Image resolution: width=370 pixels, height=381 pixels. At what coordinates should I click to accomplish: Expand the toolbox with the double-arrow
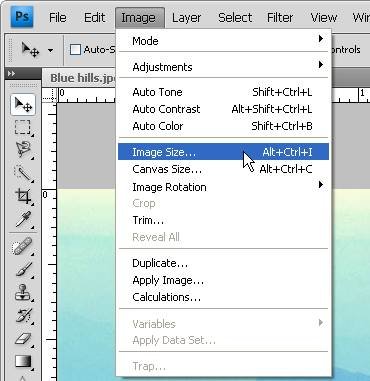point(11,74)
